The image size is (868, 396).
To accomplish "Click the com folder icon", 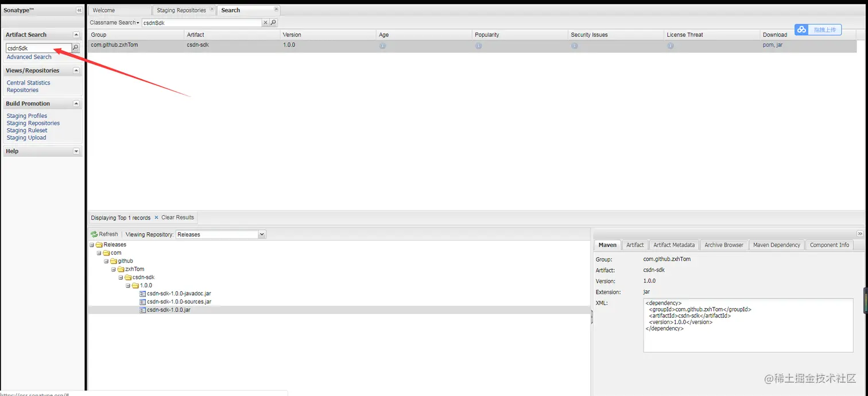I will tap(106, 253).
